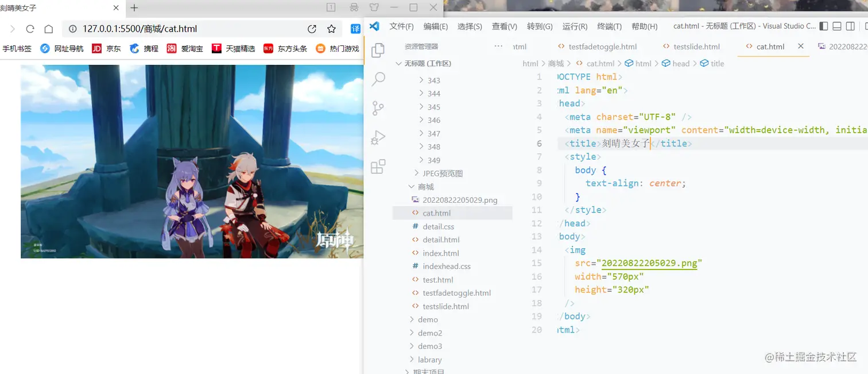Open the 网址导航 bookmark
868x374 pixels.
point(62,49)
